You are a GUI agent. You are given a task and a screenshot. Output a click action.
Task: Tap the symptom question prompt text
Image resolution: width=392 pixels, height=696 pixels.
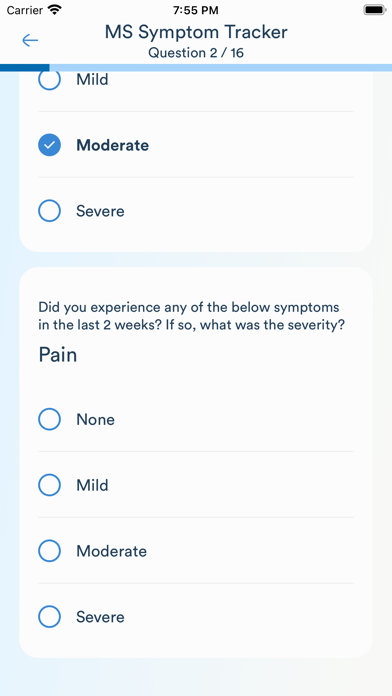pyautogui.click(x=191, y=316)
